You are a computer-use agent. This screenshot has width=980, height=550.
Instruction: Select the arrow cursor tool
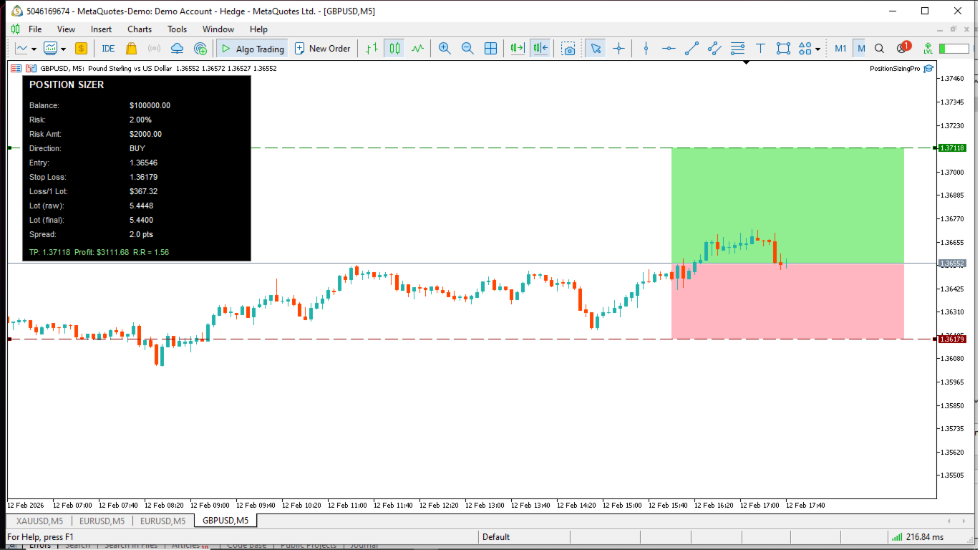click(x=595, y=49)
